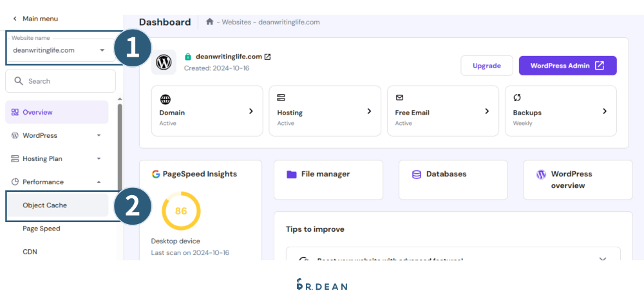Image resolution: width=644 pixels, height=302 pixels.
Task: Click the sidebar Search field
Action: tap(61, 81)
